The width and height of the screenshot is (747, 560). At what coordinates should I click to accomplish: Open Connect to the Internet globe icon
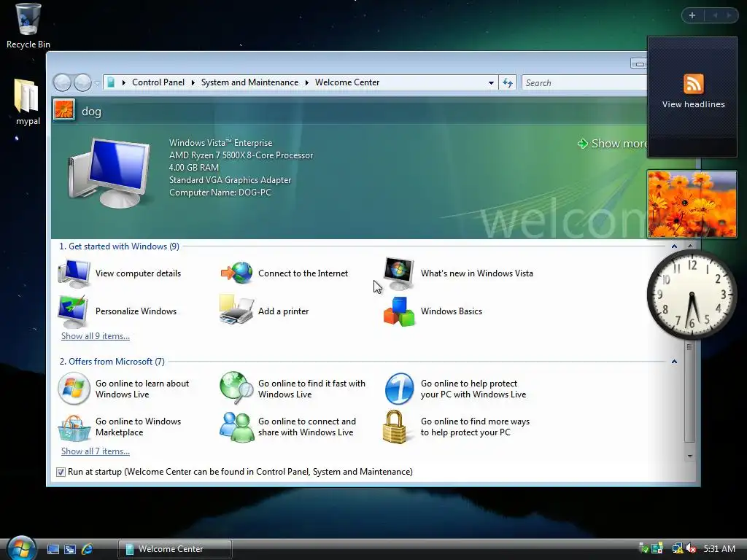pos(237,273)
